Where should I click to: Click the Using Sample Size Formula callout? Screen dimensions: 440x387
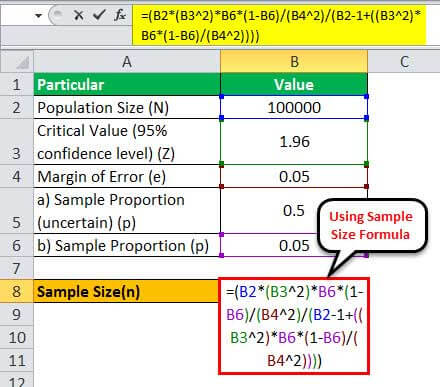[x=372, y=226]
